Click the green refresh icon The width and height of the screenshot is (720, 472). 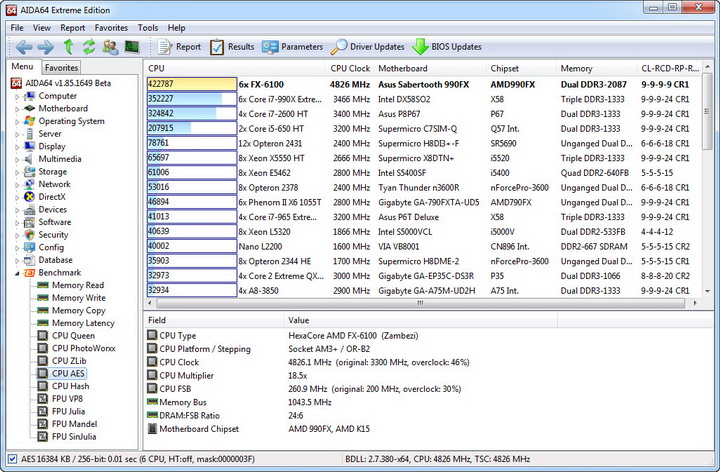[89, 47]
